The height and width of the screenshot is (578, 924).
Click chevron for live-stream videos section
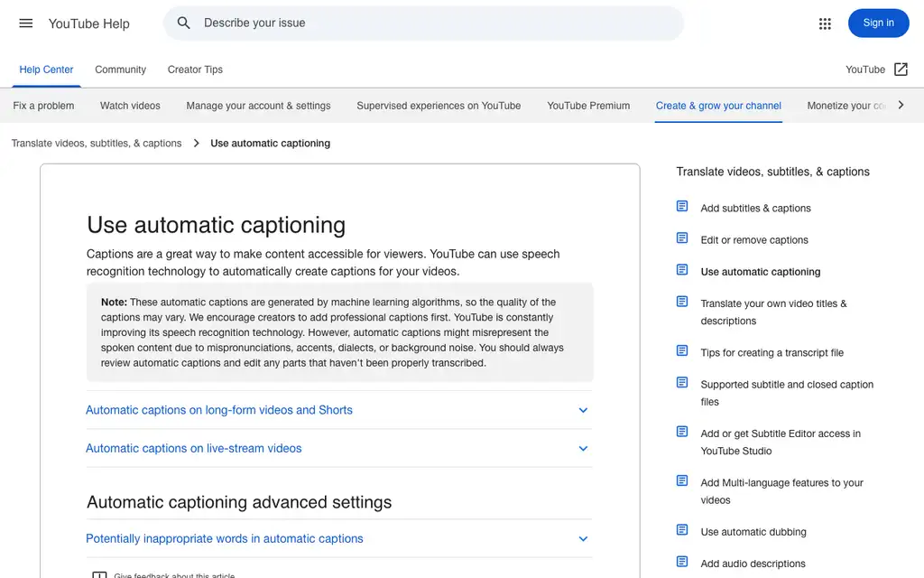(x=583, y=449)
